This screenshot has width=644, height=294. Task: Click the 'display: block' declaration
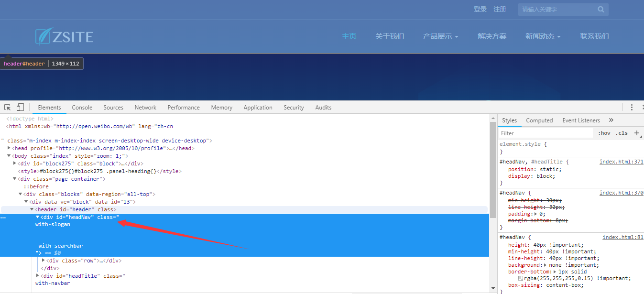pos(532,176)
